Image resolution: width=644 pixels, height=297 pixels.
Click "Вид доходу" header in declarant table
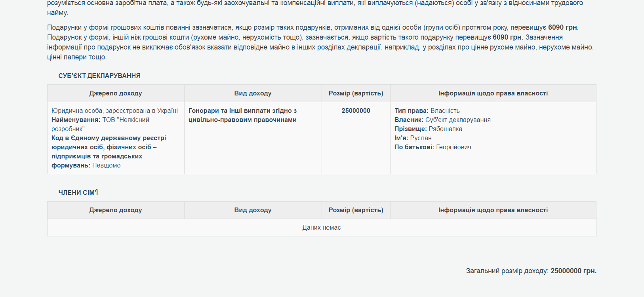(253, 93)
